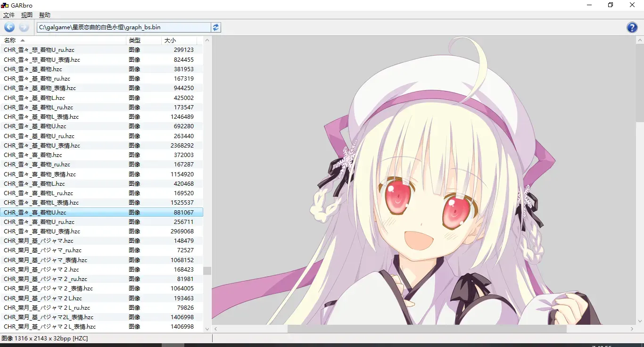Sort list by the 类型 column header
Image resolution: width=644 pixels, height=347 pixels.
coord(144,41)
